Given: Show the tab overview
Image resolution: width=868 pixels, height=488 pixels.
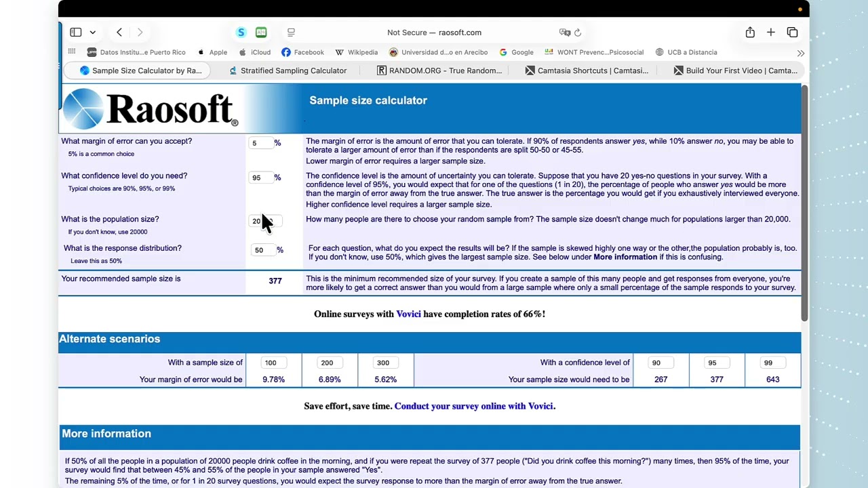Looking at the screenshot, I should tap(792, 33).
